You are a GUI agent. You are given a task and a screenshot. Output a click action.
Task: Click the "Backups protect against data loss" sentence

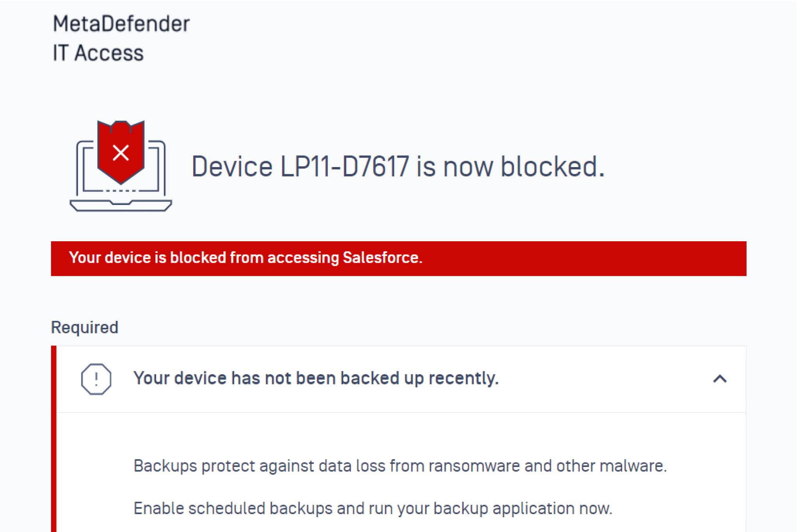pos(400,466)
